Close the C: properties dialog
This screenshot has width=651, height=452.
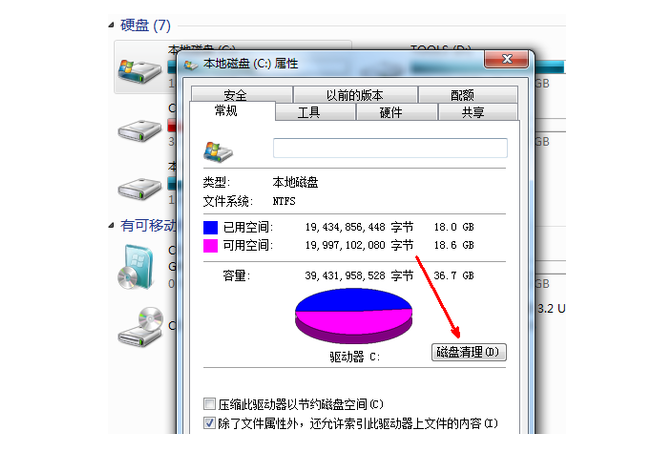click(507, 59)
